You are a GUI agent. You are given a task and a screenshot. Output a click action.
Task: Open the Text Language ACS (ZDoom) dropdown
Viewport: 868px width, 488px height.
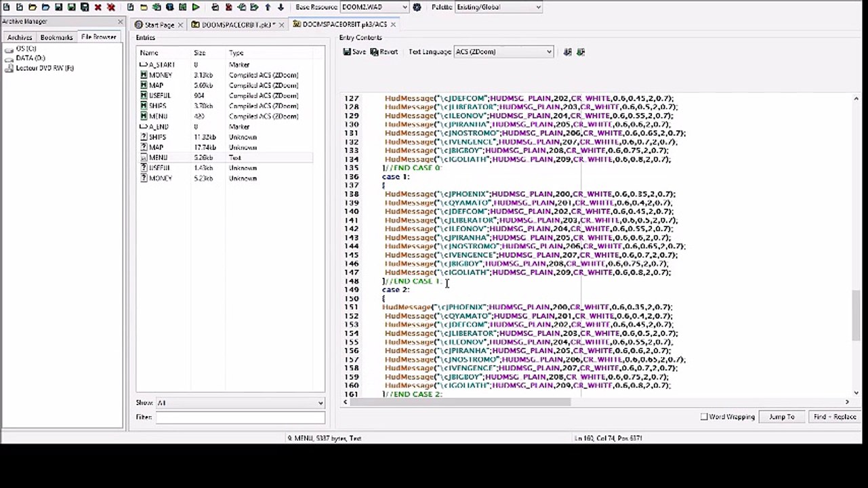[503, 52]
